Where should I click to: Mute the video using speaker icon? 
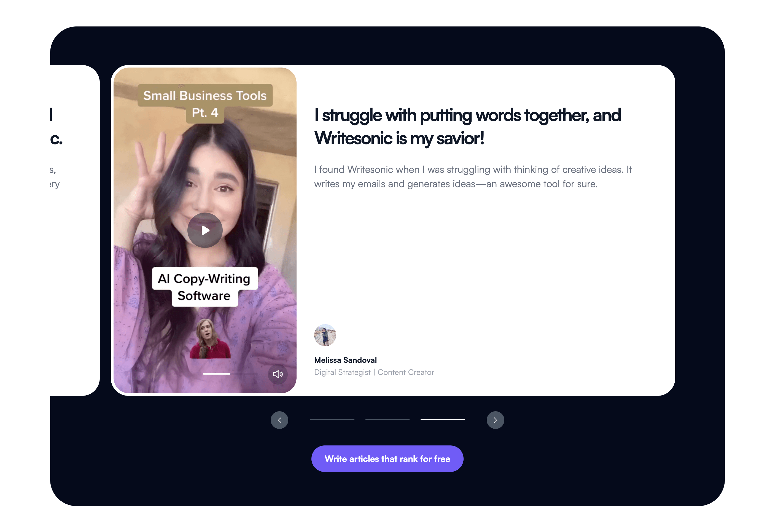point(278,374)
